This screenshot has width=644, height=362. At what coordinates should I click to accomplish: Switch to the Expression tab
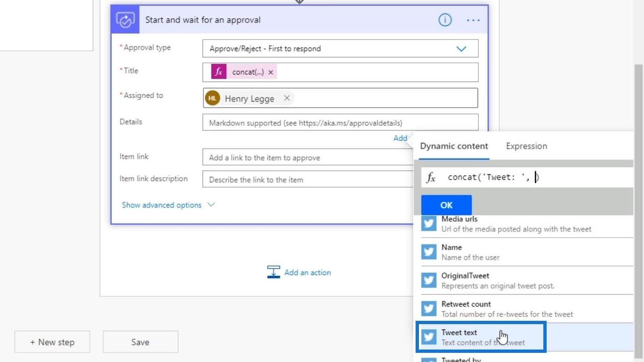pos(526,146)
